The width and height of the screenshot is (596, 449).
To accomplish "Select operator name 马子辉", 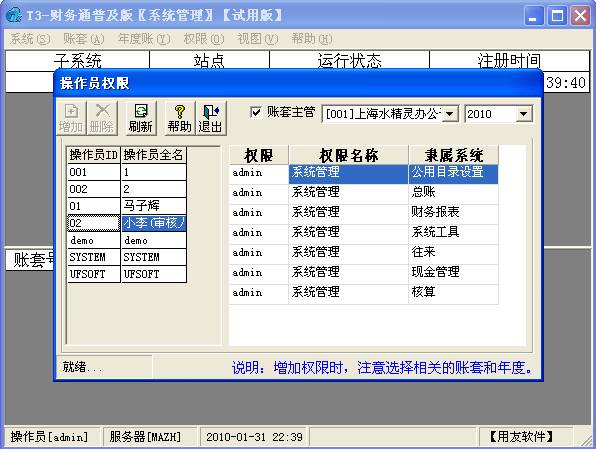I will [154, 206].
